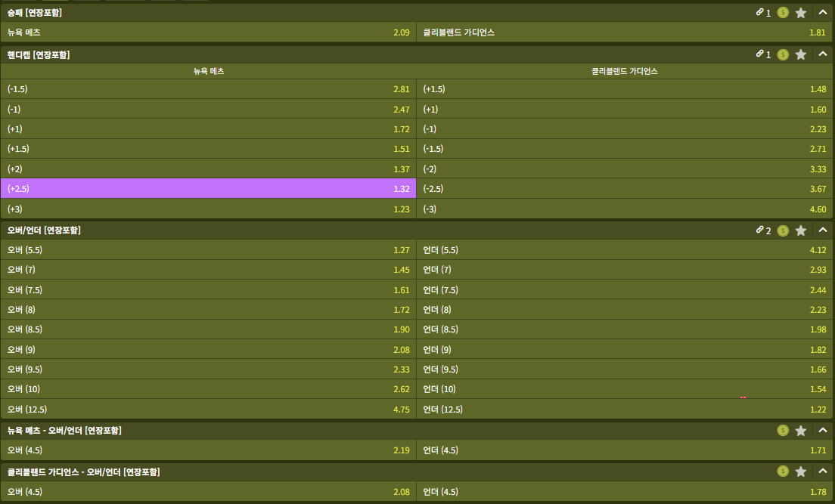Click the coin icon in the 핸디캡 header

coord(783,54)
